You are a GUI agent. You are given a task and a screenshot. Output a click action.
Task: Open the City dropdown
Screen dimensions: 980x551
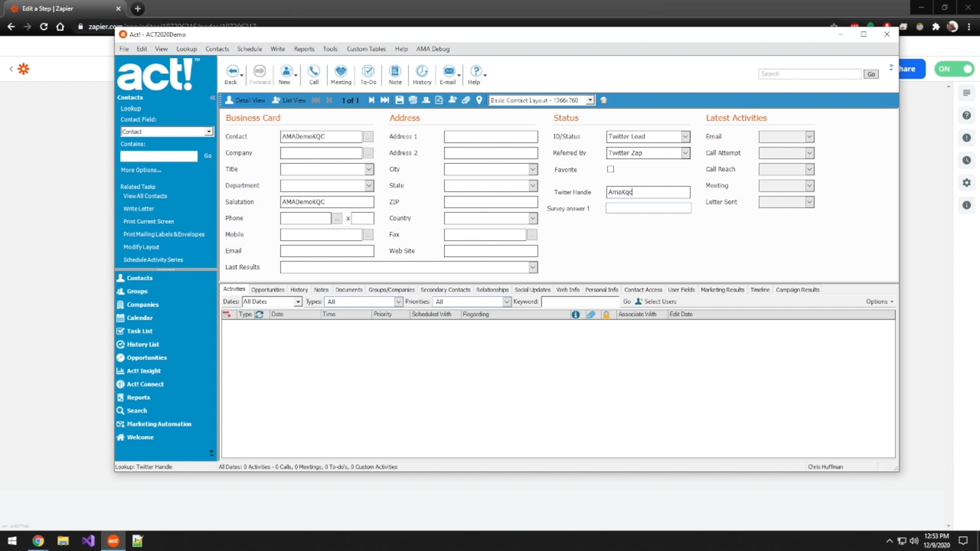pyautogui.click(x=532, y=169)
